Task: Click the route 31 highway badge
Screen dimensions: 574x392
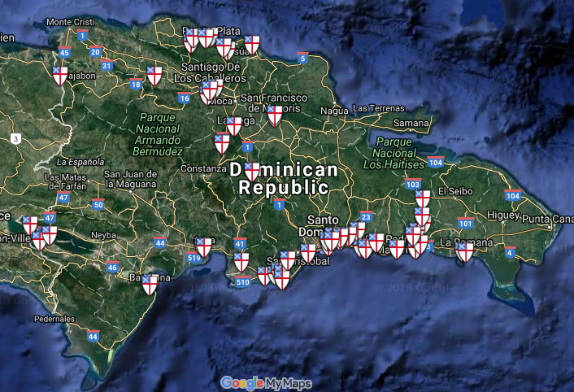Action: pyautogui.click(x=107, y=65)
